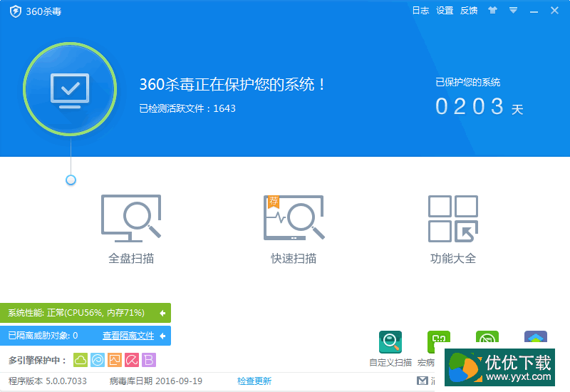Click the orange square engine icon
The height and width of the screenshot is (392, 570).
[x=115, y=360]
